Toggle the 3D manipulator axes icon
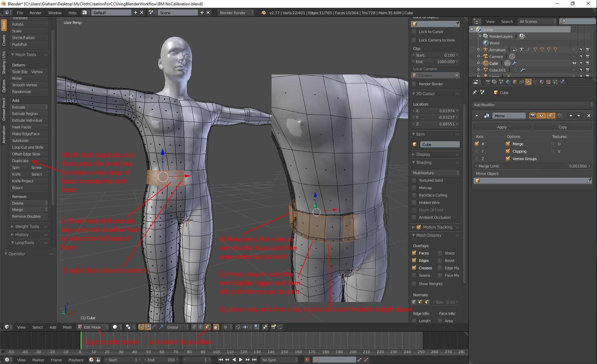Image resolution: width=597 pixels, height=364 pixels. pyautogui.click(x=141, y=327)
